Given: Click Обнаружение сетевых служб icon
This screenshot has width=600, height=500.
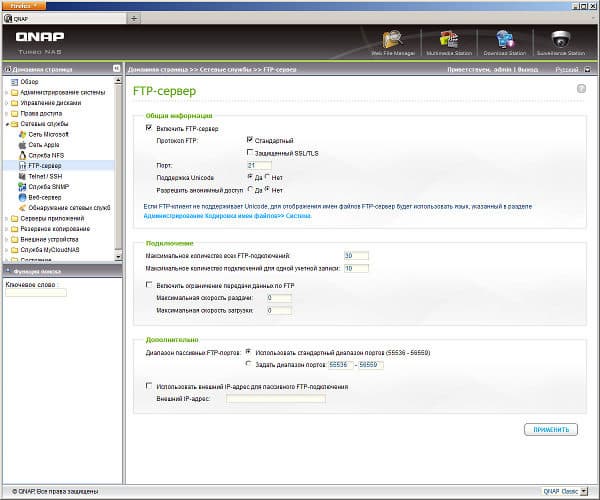Looking at the screenshot, I should [x=23, y=208].
